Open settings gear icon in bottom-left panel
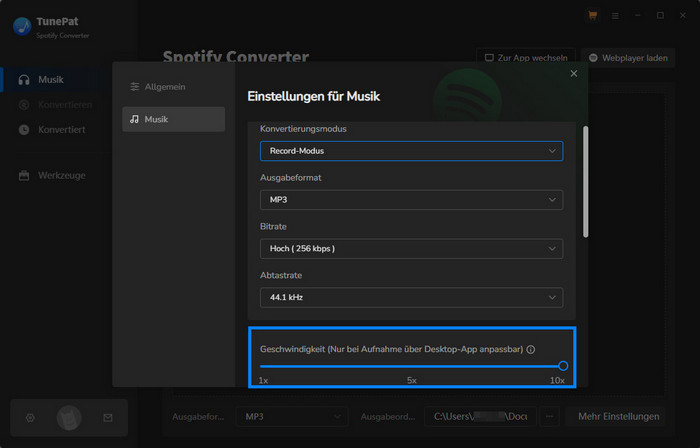The image size is (700, 448). click(30, 418)
